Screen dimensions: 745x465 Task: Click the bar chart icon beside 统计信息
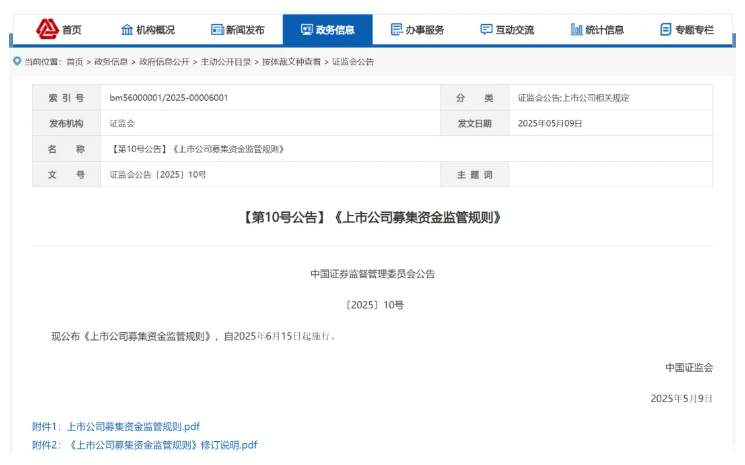tap(576, 30)
